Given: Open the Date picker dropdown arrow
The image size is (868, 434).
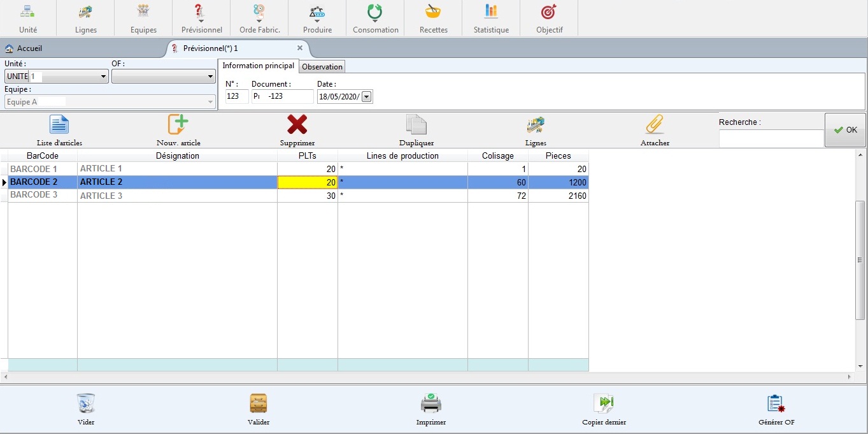Looking at the screenshot, I should tap(367, 97).
